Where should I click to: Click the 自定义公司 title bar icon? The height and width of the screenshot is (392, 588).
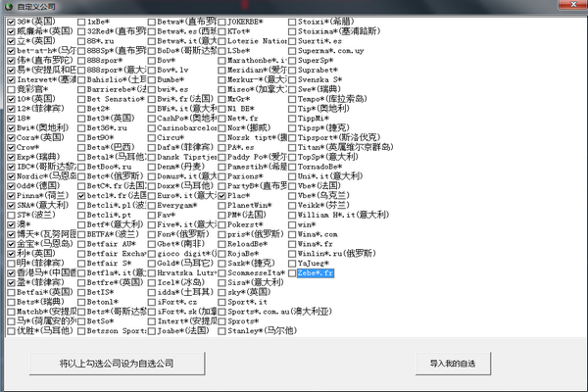point(9,7)
